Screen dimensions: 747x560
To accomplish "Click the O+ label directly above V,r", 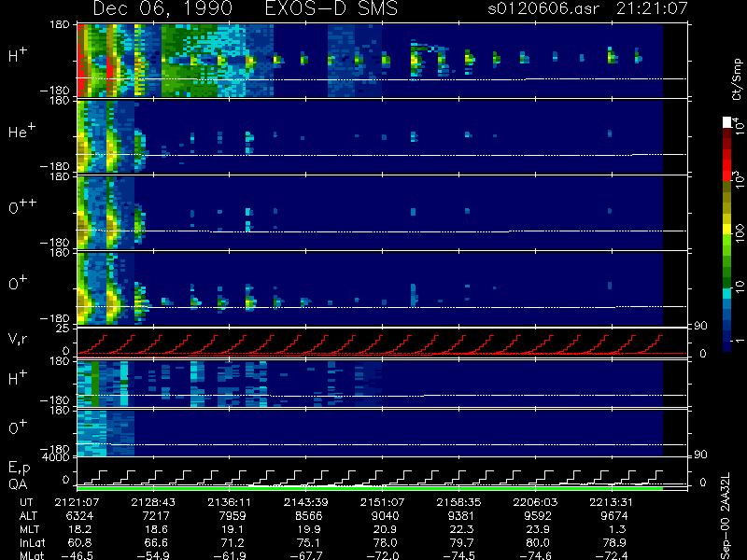I will point(18,284).
